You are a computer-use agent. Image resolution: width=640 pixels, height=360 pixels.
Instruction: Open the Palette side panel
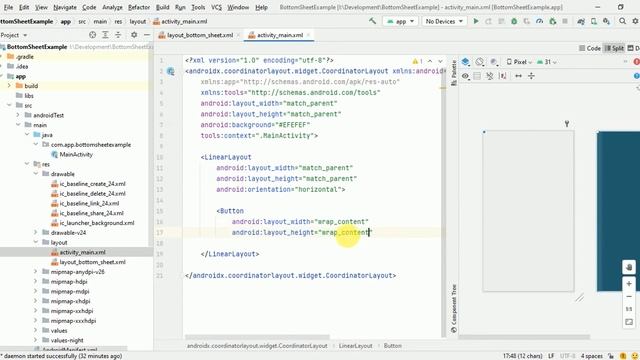tap(454, 73)
